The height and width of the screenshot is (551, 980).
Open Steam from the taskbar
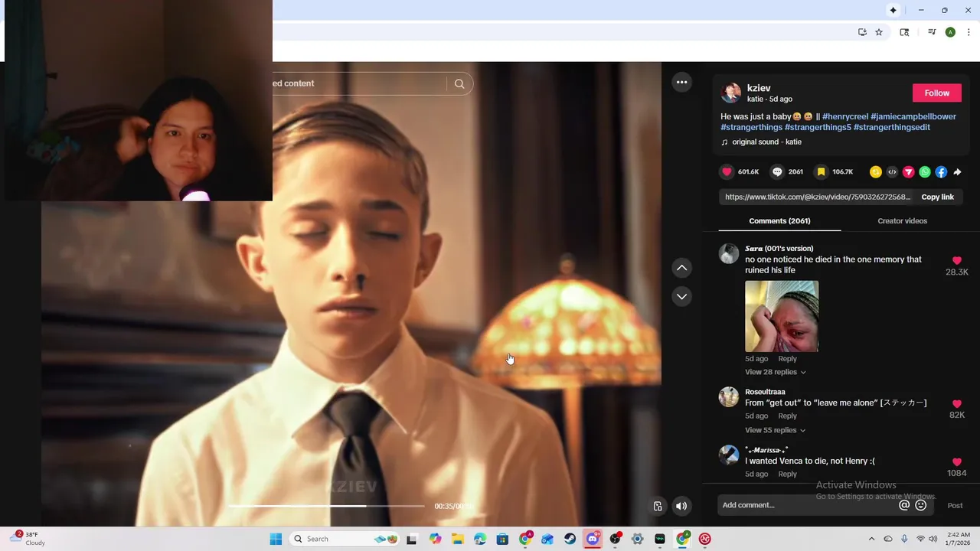pyautogui.click(x=570, y=539)
